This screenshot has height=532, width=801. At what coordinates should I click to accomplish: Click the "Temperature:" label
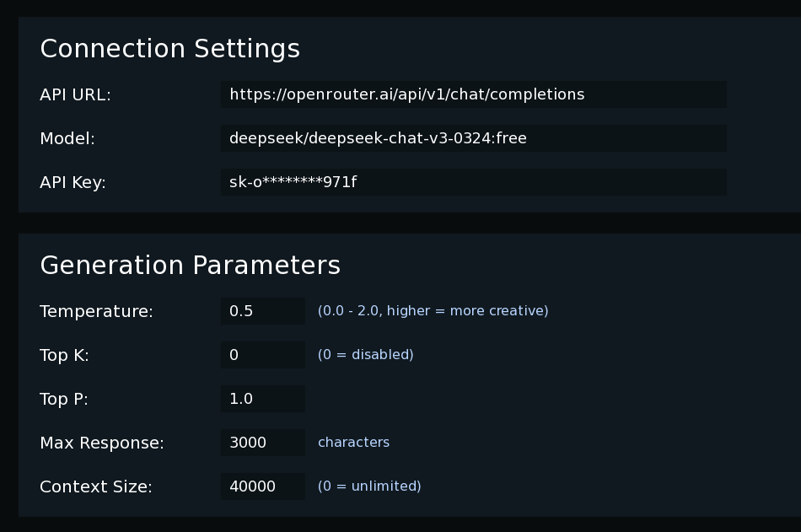pyautogui.click(x=96, y=312)
